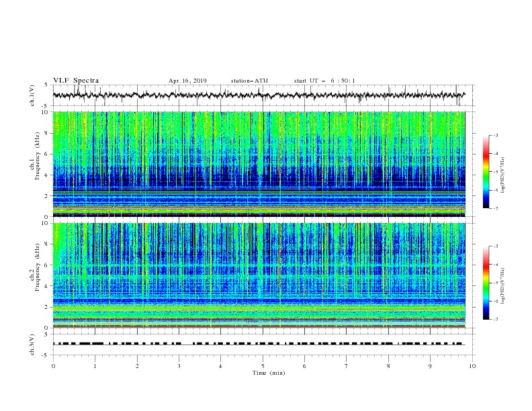
Task: Click the ch.3 pulse signal trace
Action: (259, 344)
